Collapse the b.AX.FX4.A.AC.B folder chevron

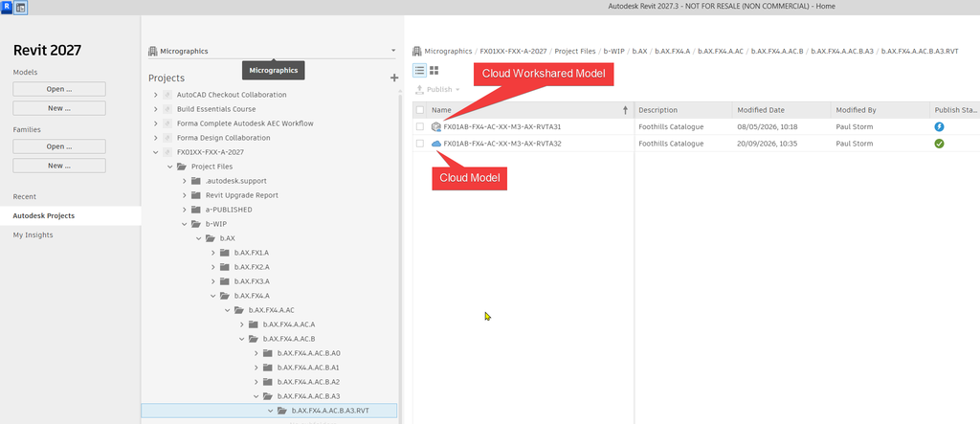tap(242, 339)
